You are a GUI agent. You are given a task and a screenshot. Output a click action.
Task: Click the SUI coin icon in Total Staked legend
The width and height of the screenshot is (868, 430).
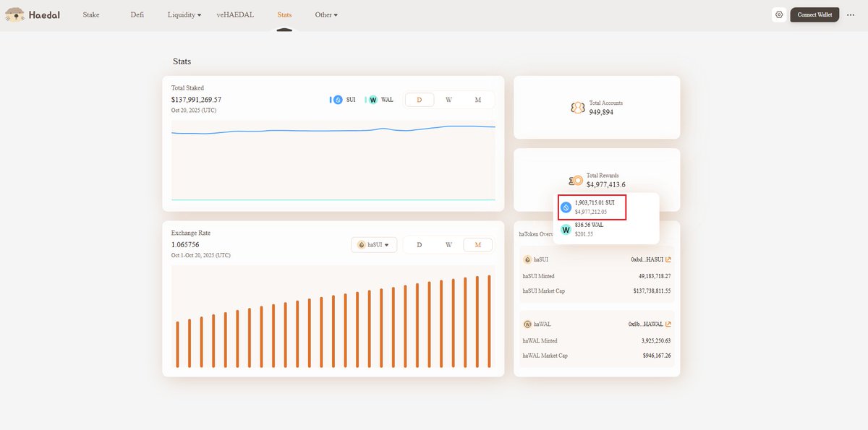tap(337, 100)
